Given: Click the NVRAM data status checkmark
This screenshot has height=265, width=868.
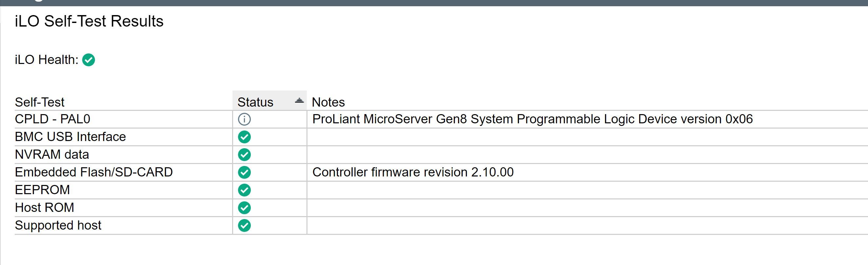Looking at the screenshot, I should (x=244, y=154).
